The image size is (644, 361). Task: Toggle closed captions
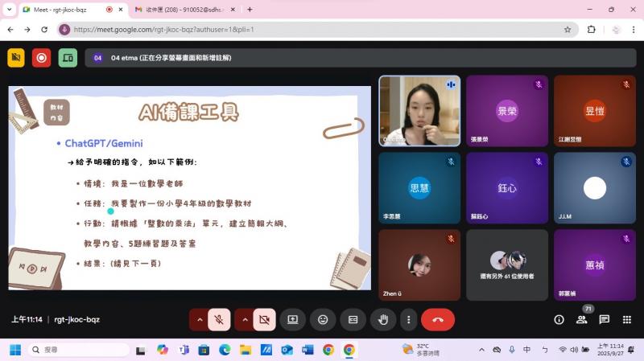pos(353,319)
